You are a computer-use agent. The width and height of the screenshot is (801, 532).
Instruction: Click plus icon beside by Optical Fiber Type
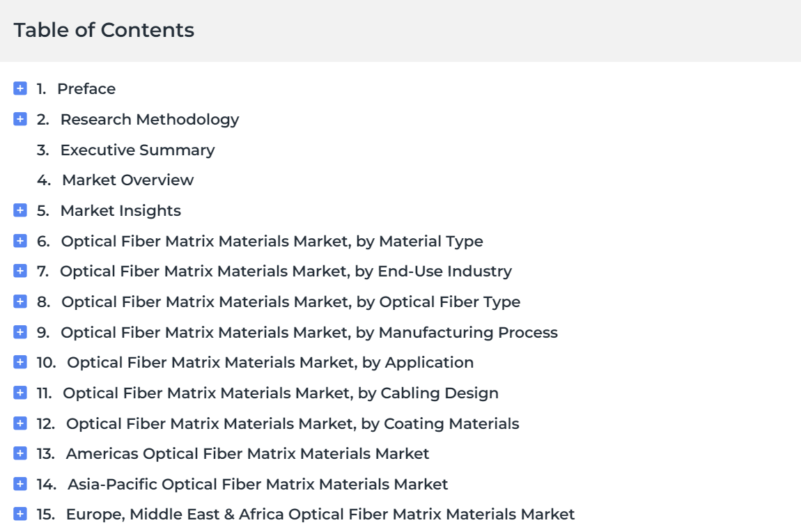point(20,302)
